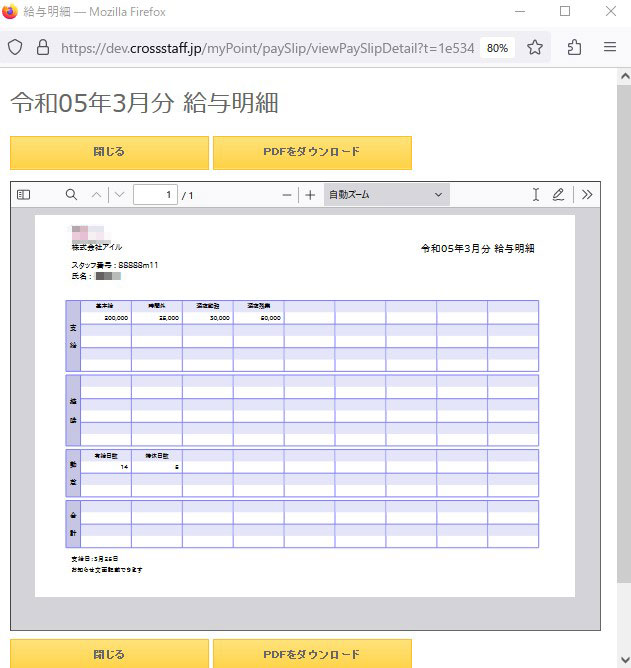Click the address bar URL
Image resolution: width=631 pixels, height=668 pixels.
267,48
